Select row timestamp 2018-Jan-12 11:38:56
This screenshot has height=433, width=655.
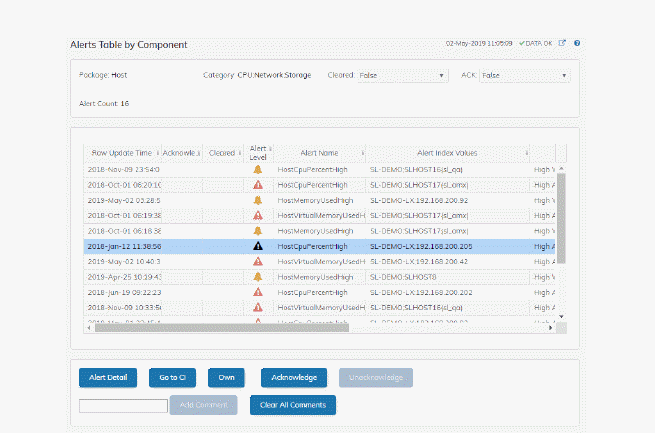tap(124, 246)
